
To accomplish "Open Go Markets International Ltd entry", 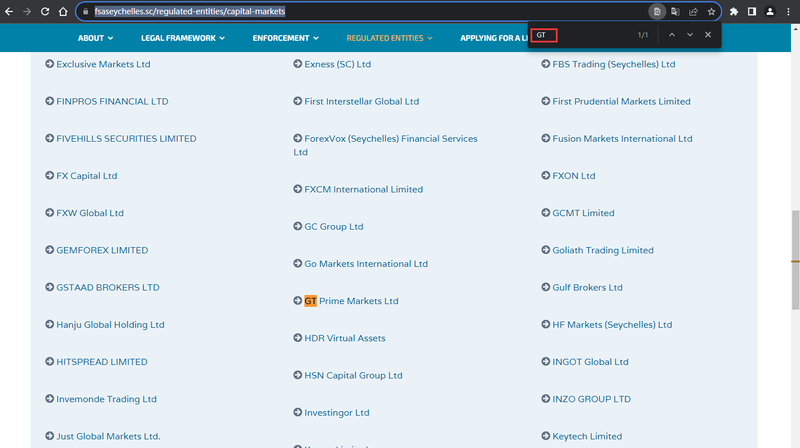I will 366,264.
